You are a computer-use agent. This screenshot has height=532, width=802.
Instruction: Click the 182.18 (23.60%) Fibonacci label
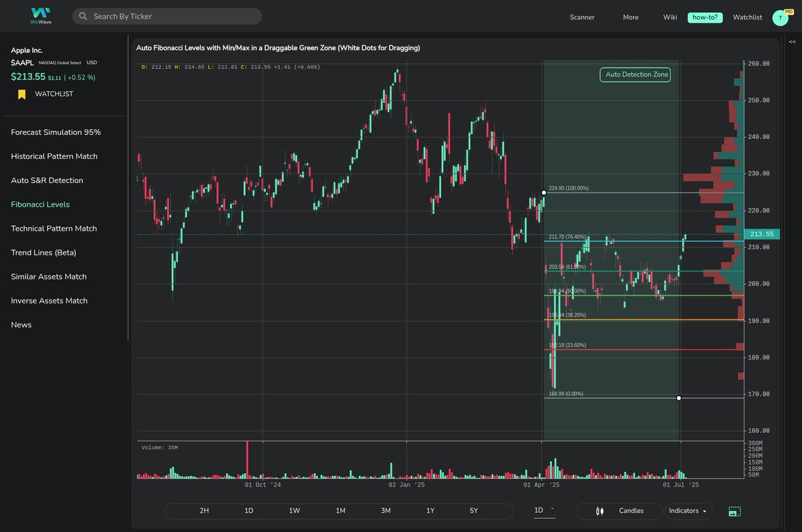[567, 345]
